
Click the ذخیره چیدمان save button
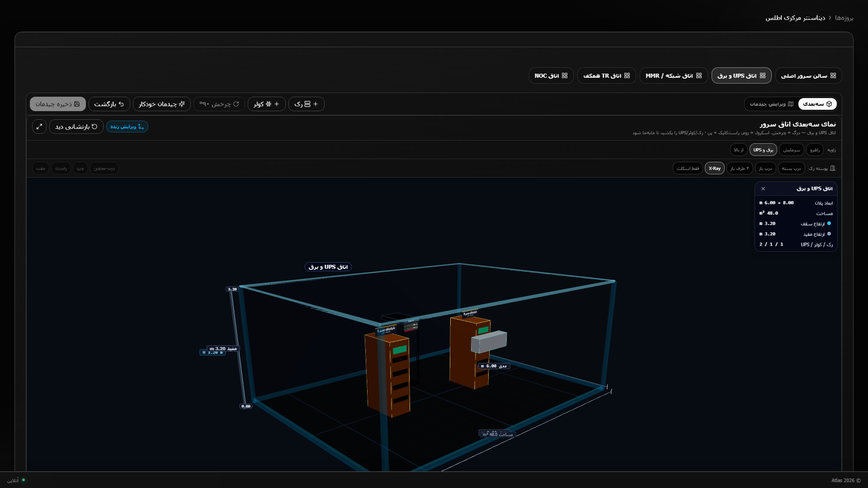(x=57, y=104)
